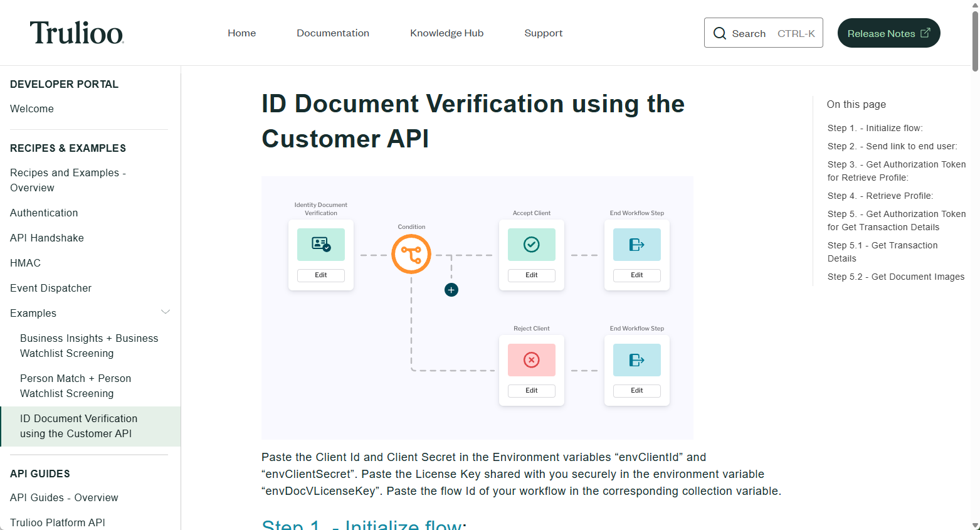Click the search magnifier icon
980x530 pixels.
(x=720, y=33)
